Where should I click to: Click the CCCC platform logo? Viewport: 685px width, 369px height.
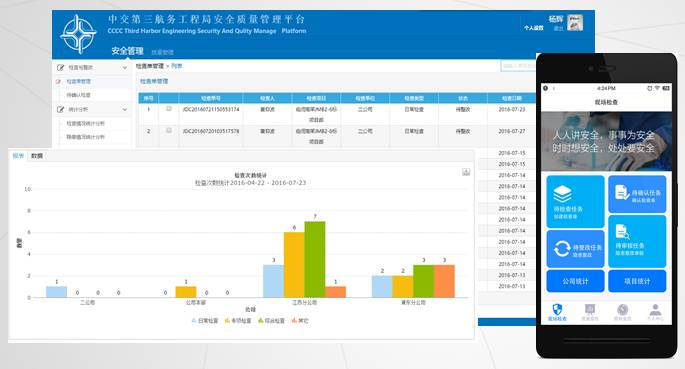pos(79,34)
